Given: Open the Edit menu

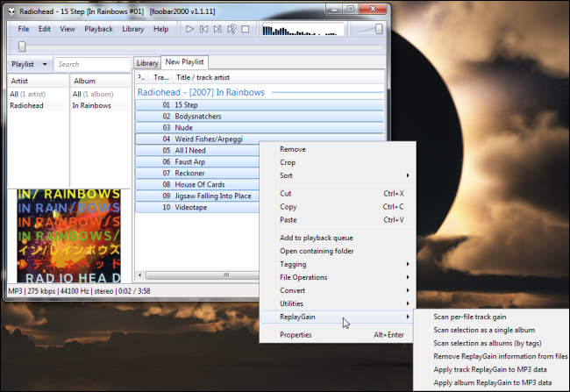Looking at the screenshot, I should (45, 29).
